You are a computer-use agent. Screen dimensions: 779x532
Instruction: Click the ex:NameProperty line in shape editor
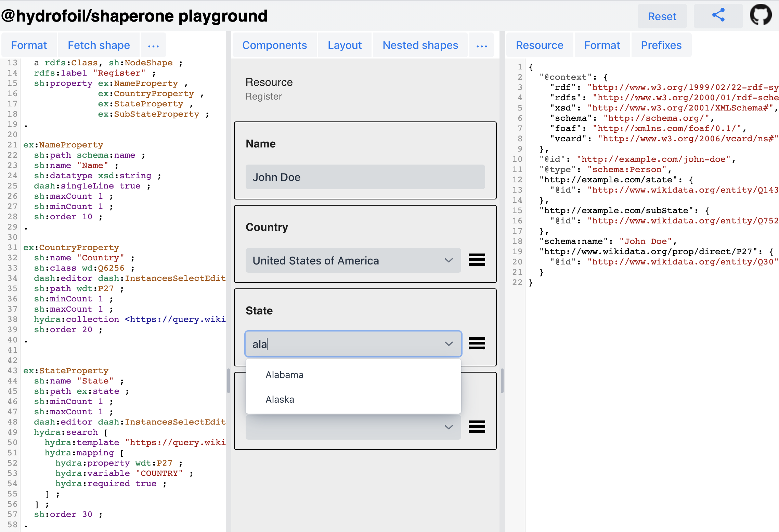pos(63,145)
